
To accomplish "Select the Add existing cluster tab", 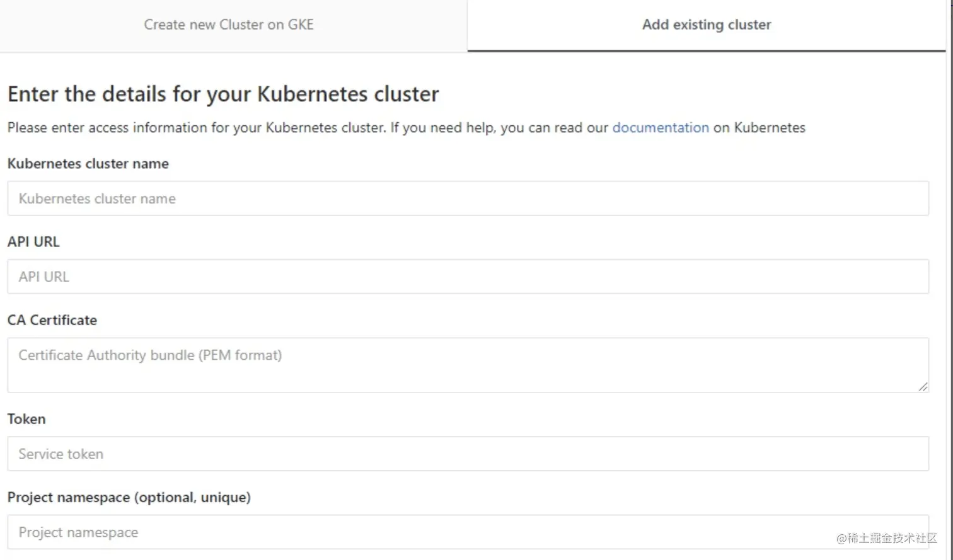I will (x=706, y=25).
